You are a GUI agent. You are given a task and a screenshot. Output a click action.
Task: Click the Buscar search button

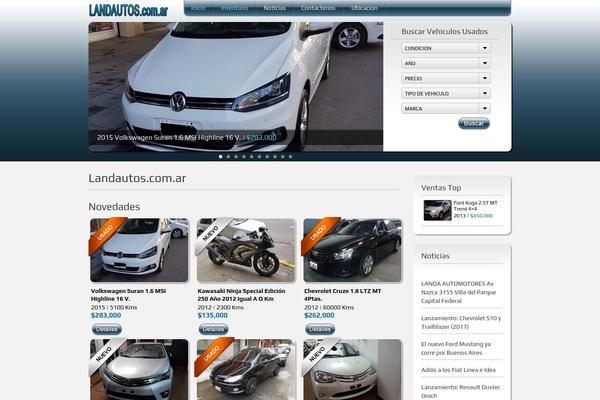[x=474, y=123]
